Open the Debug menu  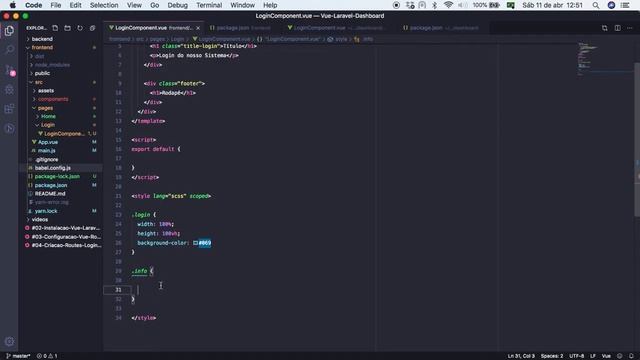[178, 5]
